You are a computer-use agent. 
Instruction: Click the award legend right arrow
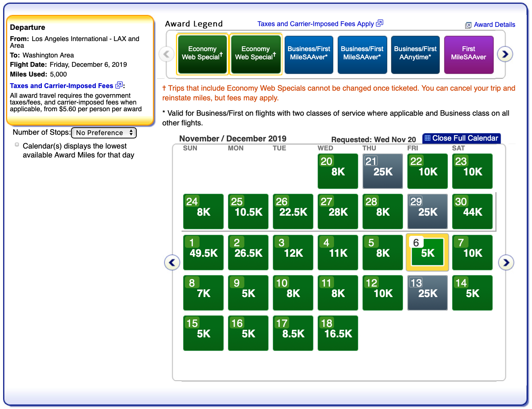(x=505, y=54)
